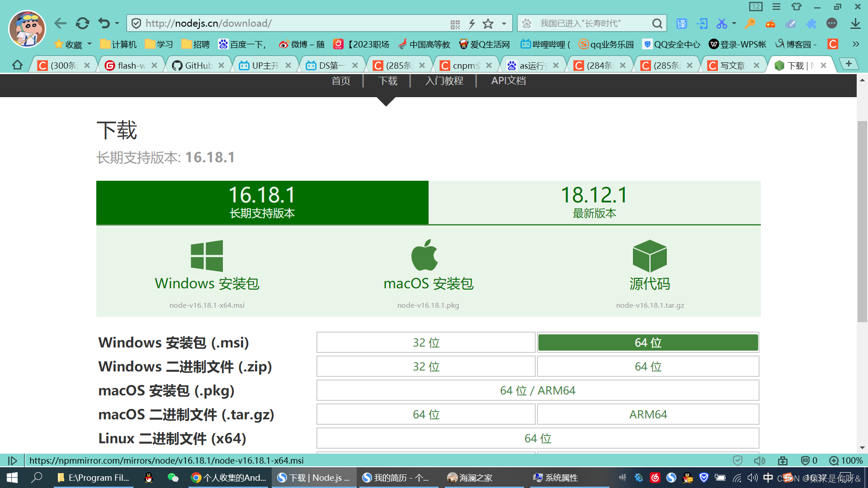Click the user avatar profile picture
The height and width of the screenshot is (488, 868).
point(27,29)
